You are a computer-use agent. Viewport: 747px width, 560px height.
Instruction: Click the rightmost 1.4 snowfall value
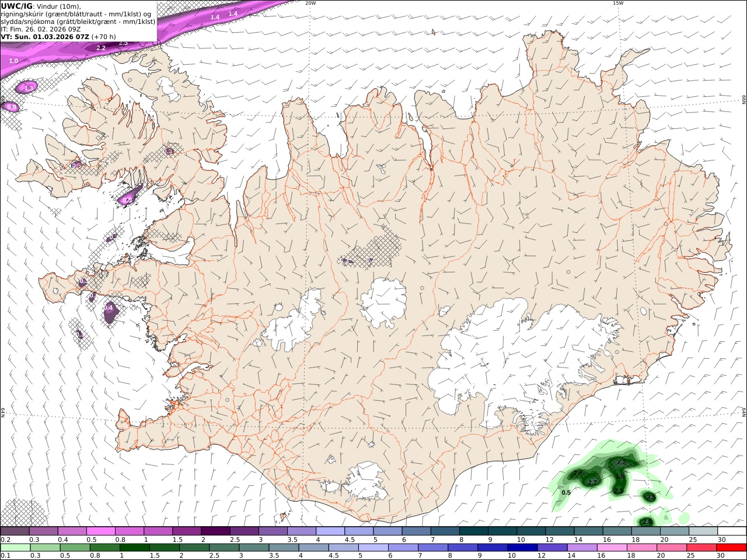233,13
